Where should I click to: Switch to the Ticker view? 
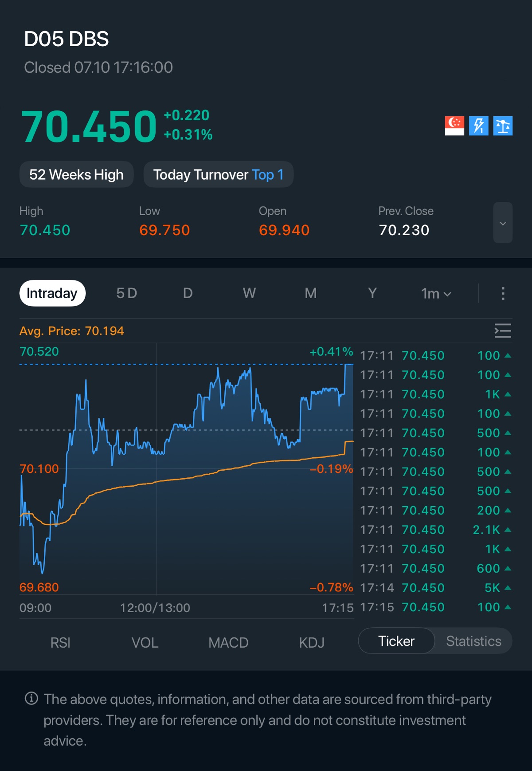(x=396, y=641)
